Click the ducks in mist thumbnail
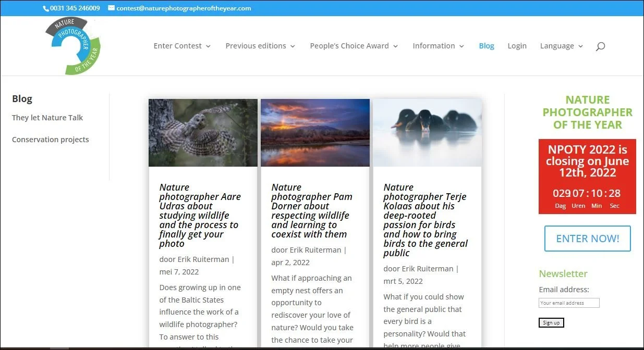 point(427,133)
